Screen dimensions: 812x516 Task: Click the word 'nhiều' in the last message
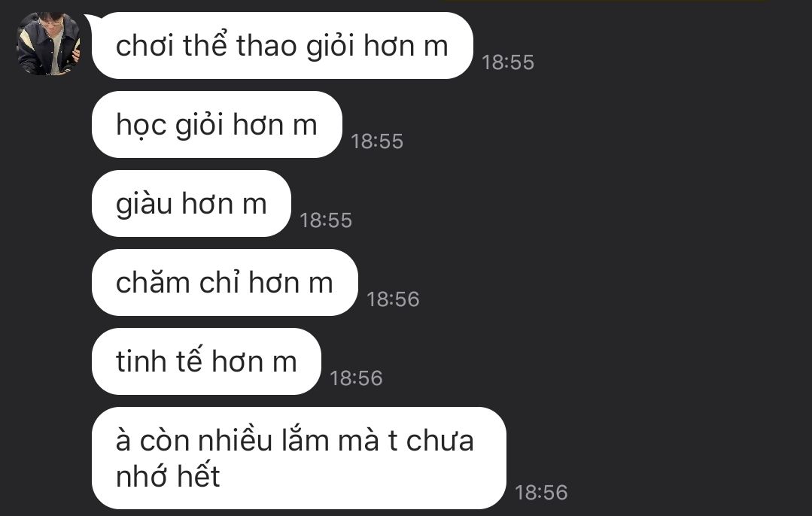click(235, 440)
